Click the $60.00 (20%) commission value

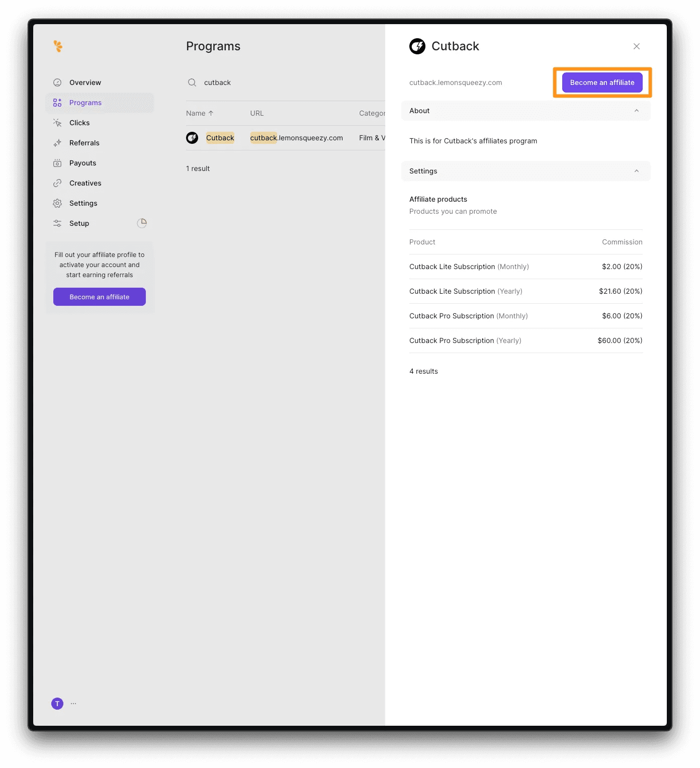[x=620, y=340]
